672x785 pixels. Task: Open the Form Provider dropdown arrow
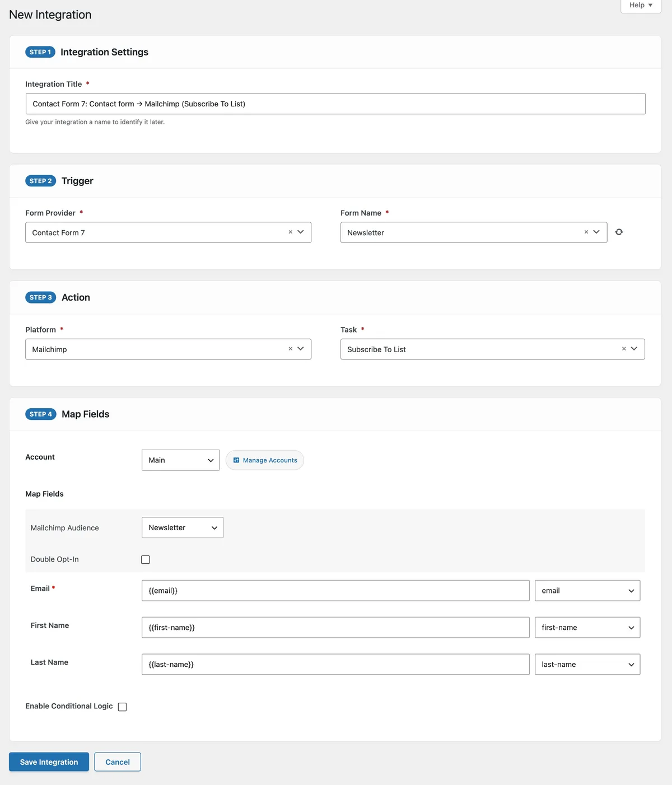click(301, 232)
